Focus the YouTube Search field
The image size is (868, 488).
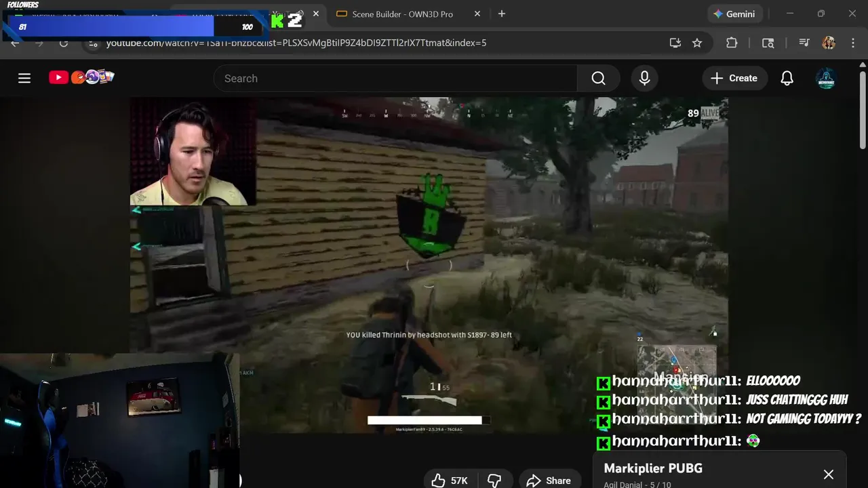(395, 79)
